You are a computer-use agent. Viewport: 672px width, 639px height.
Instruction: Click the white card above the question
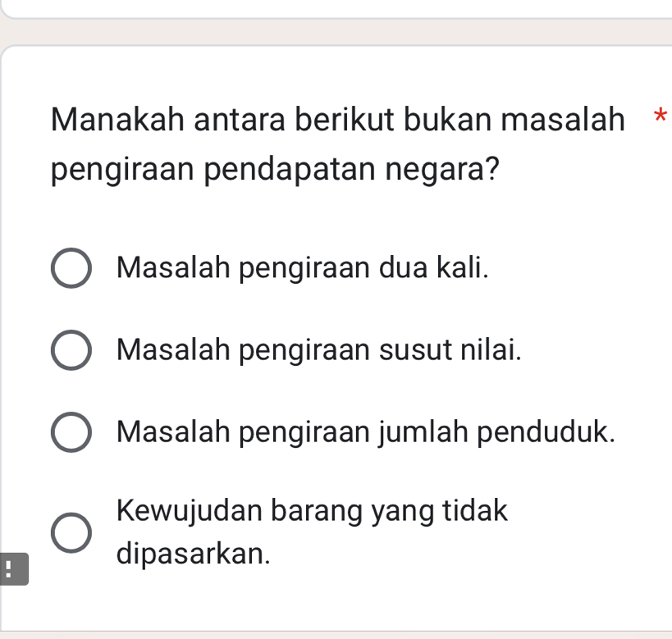328,7
